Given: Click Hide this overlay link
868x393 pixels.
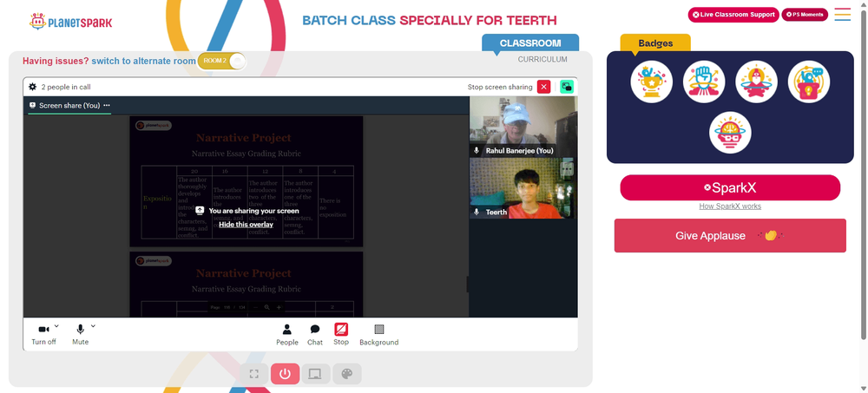Looking at the screenshot, I should [246, 225].
